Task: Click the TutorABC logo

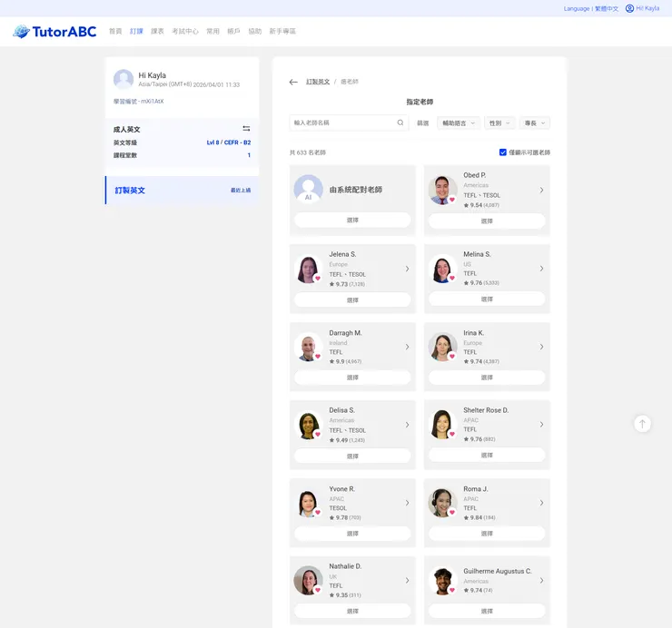Action: (54, 31)
